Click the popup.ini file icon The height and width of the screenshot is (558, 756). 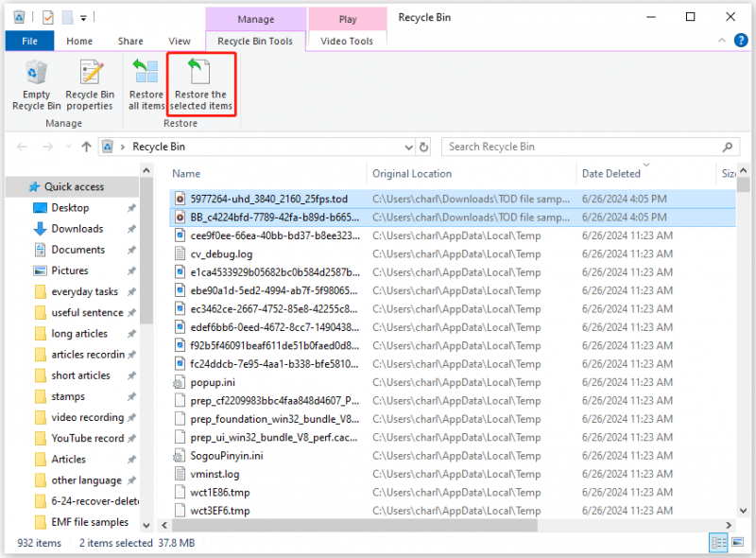(180, 383)
